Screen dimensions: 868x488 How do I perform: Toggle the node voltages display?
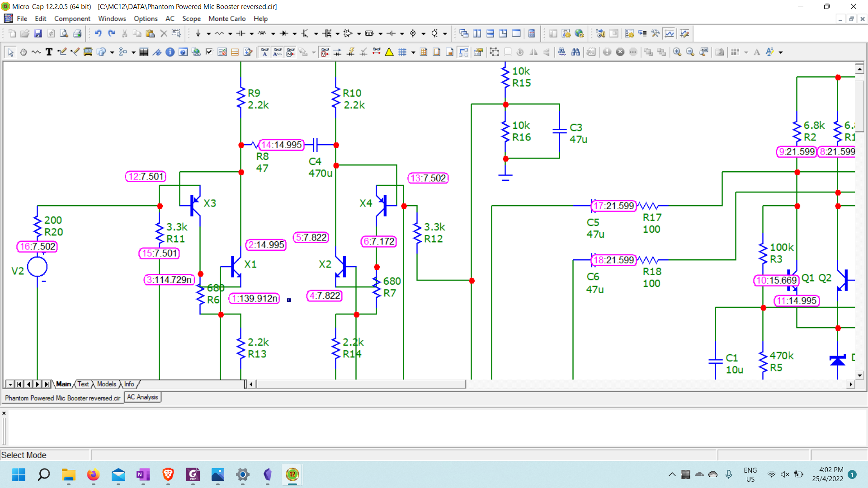[x=324, y=52]
